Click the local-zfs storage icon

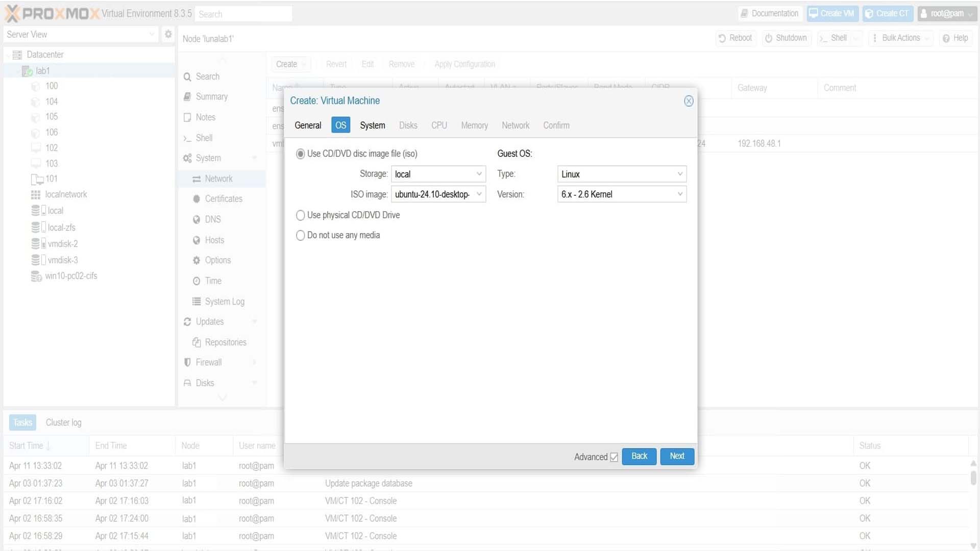[x=38, y=227]
